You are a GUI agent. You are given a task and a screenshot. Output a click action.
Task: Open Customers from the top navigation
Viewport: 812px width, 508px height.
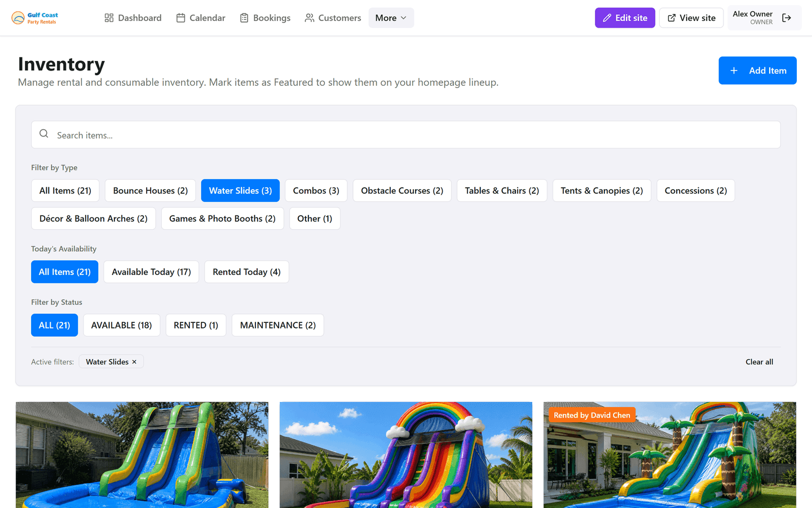click(333, 18)
